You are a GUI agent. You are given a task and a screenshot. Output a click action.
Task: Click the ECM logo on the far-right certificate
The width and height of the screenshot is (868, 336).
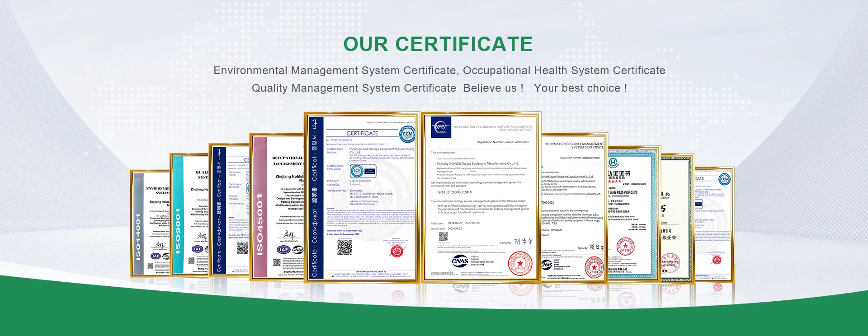click(724, 179)
